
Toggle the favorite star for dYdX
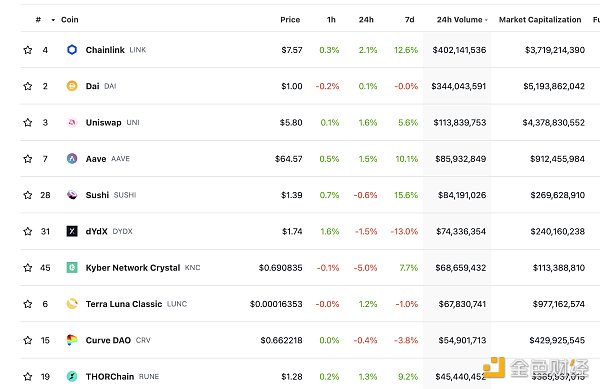(x=28, y=231)
